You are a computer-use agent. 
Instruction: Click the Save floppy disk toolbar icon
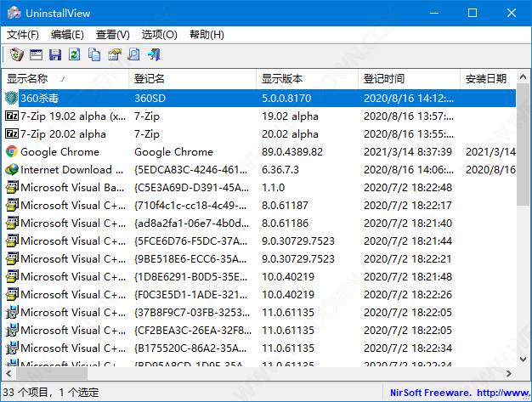tap(55, 54)
